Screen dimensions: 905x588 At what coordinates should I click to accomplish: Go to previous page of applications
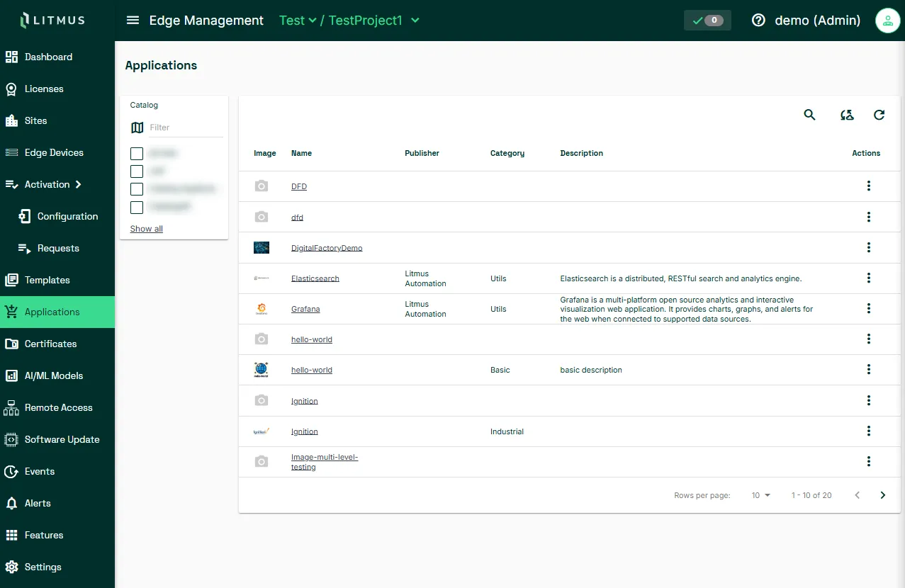coord(858,495)
